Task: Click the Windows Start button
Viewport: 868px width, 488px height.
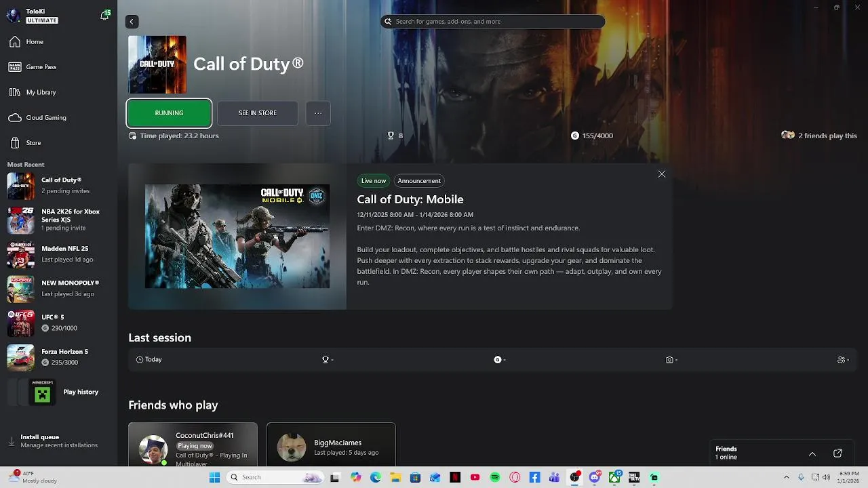Action: (214, 477)
